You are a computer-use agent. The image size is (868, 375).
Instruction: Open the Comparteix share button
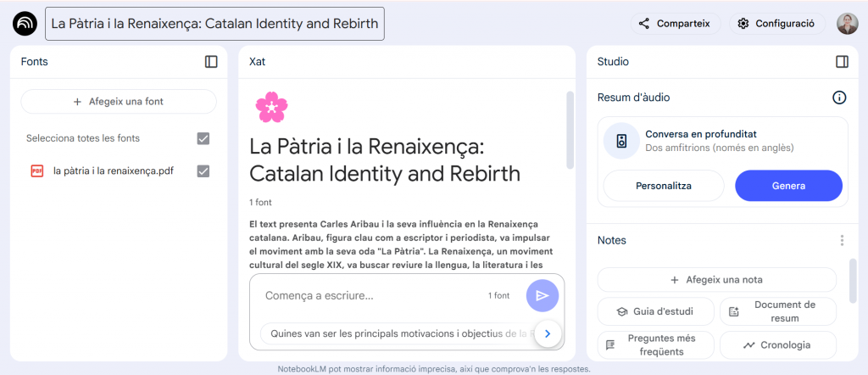[x=675, y=24]
